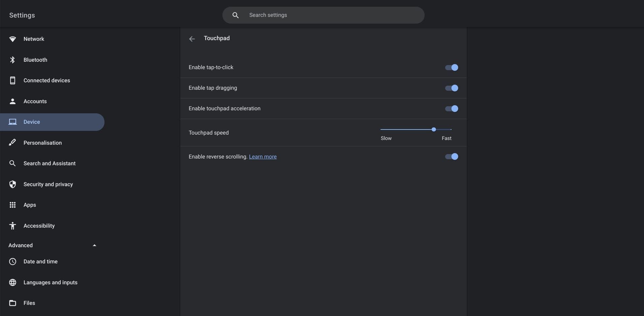644x316 pixels.
Task: Toggle touchpad acceleration off
Action: click(451, 109)
